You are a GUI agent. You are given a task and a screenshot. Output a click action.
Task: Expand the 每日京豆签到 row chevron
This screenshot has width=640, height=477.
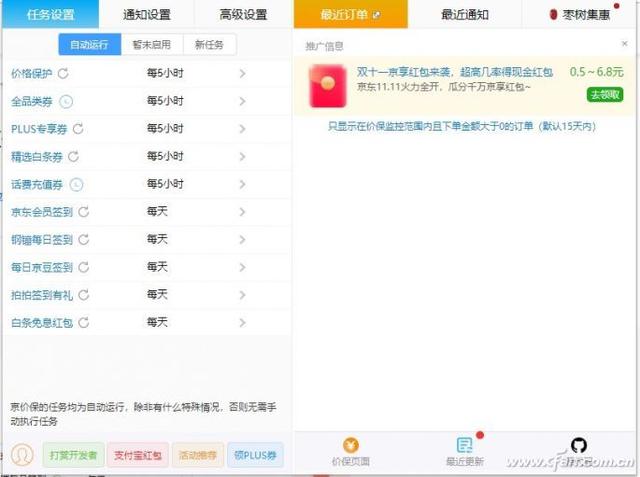242,267
